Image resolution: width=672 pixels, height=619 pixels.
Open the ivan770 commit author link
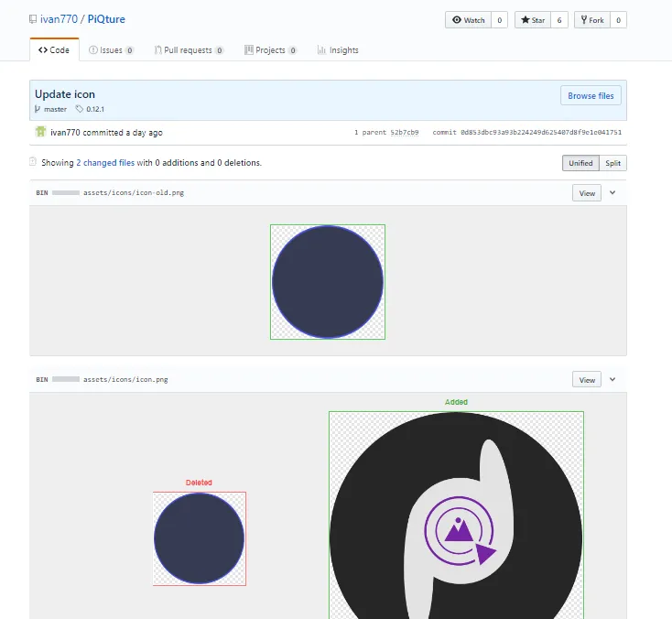tap(65, 133)
